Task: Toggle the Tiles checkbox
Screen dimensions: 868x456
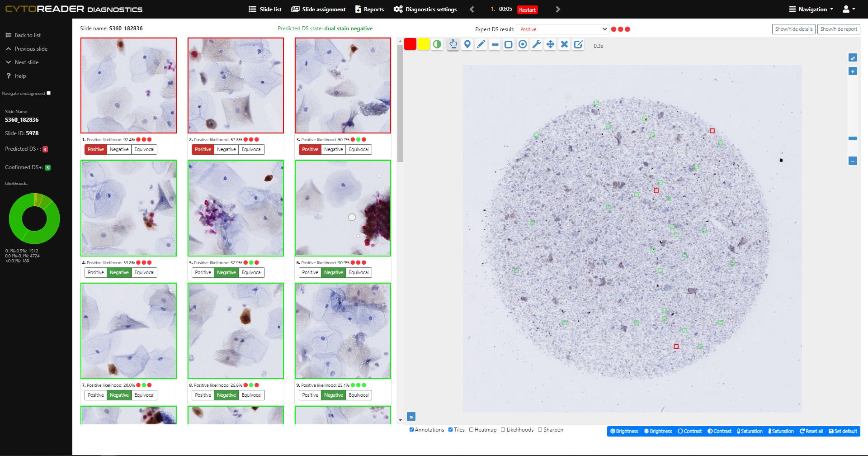Action: click(x=450, y=430)
